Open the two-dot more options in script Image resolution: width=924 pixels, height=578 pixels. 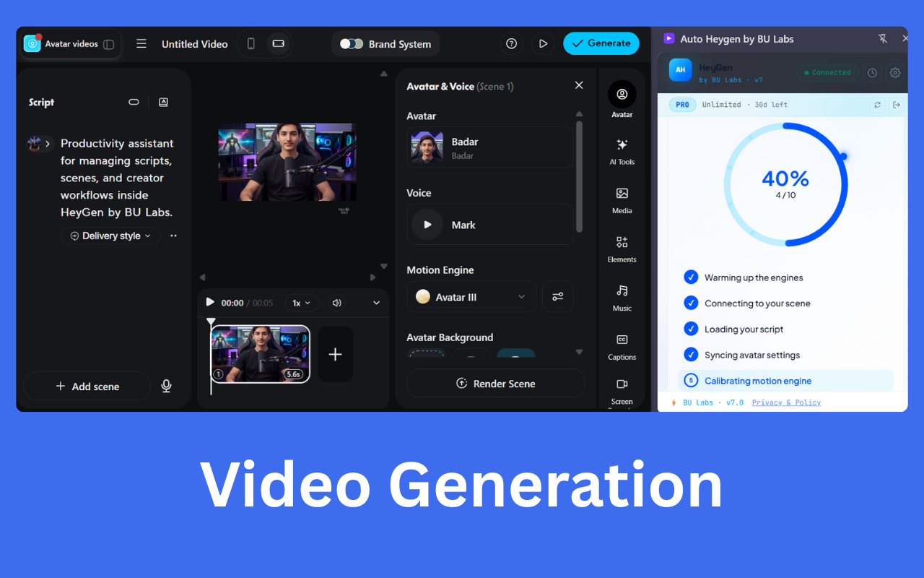coord(173,236)
